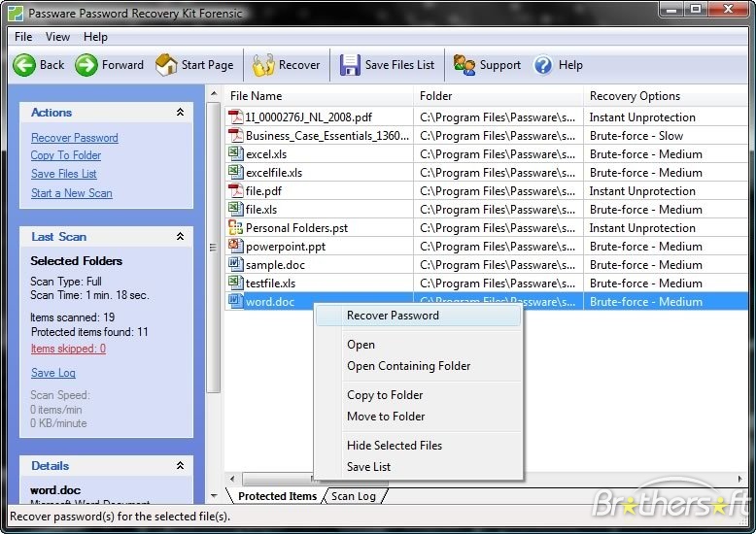Collapse the Actions panel
The height and width of the screenshot is (534, 756).
pos(180,113)
